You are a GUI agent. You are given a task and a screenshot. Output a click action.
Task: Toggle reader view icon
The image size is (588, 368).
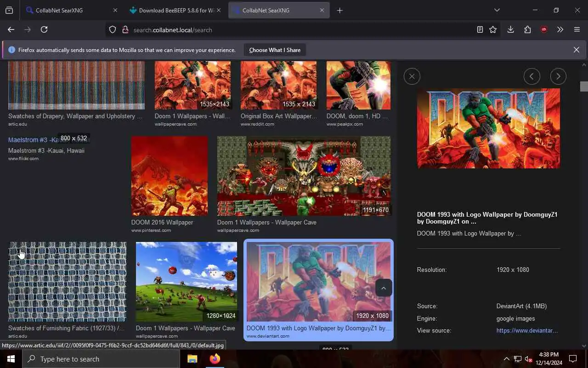click(480, 29)
